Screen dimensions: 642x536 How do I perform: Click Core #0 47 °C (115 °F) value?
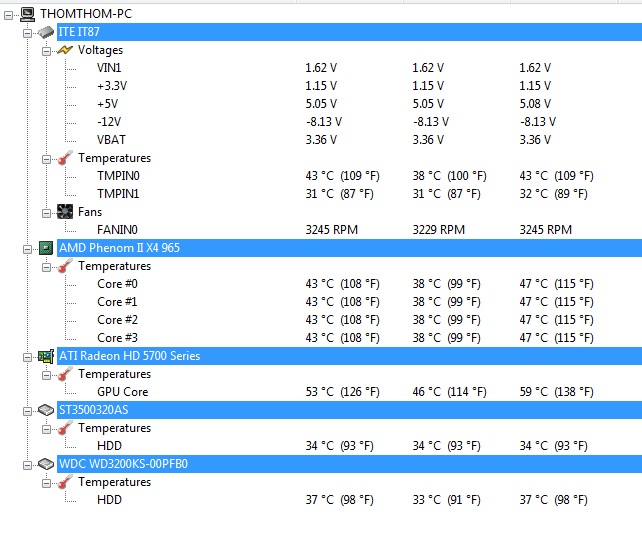tap(556, 284)
